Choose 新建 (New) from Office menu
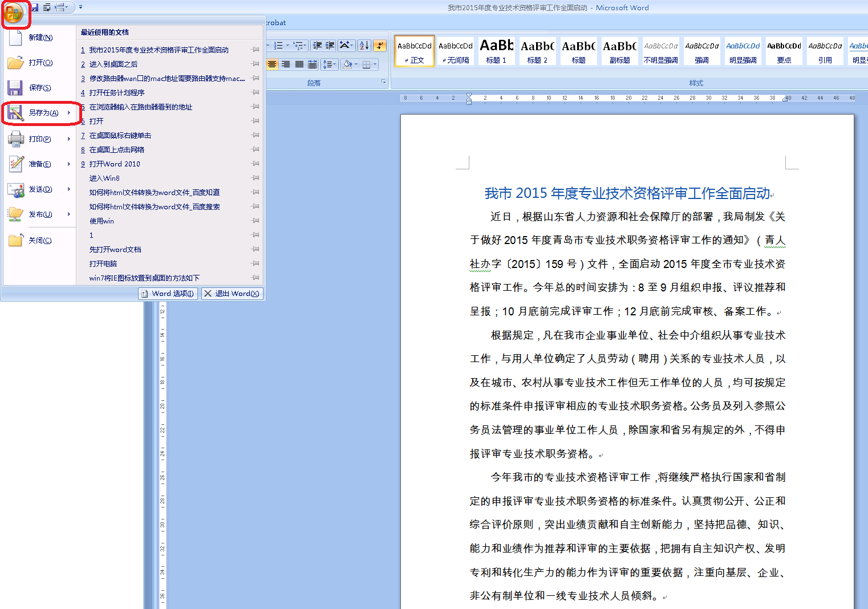 (40, 38)
